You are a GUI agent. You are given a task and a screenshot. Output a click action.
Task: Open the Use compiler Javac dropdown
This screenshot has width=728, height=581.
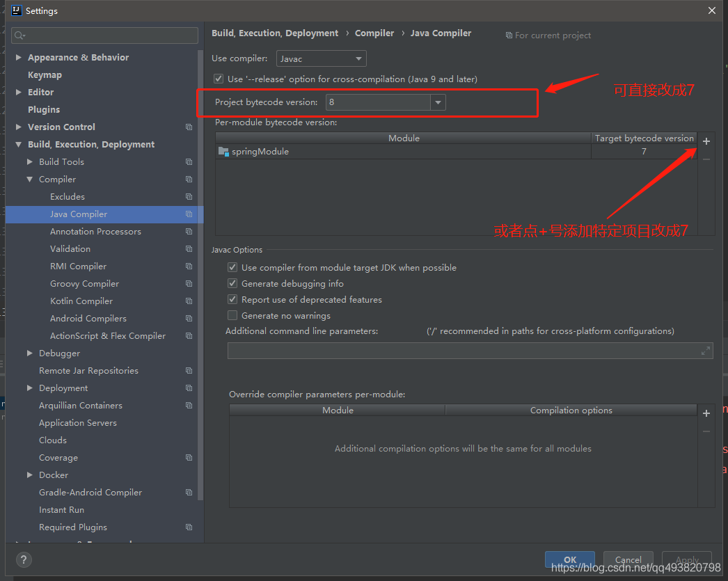click(321, 59)
